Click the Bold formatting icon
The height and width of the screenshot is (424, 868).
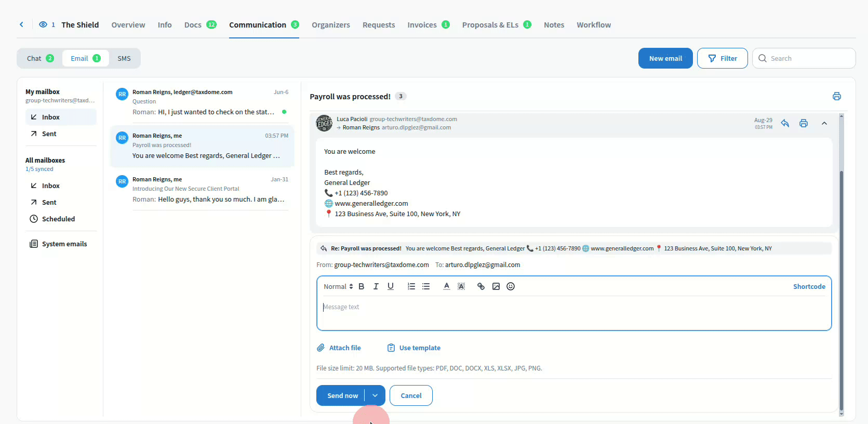click(362, 286)
